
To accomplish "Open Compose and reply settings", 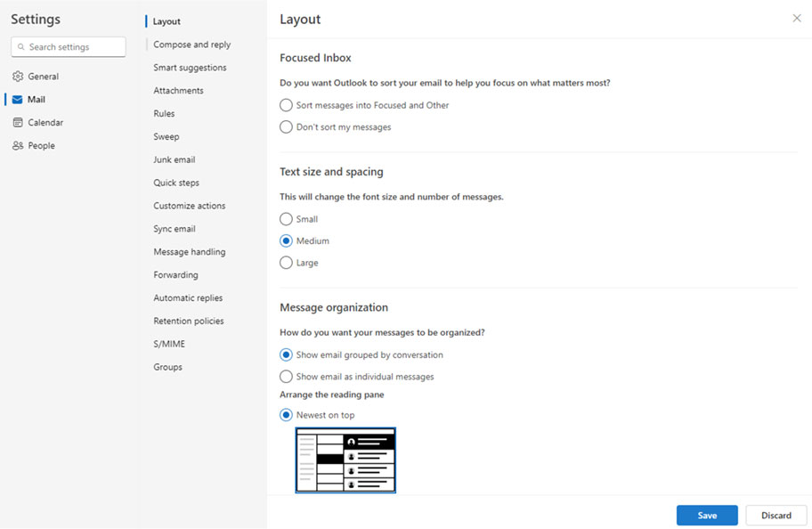I will [191, 45].
